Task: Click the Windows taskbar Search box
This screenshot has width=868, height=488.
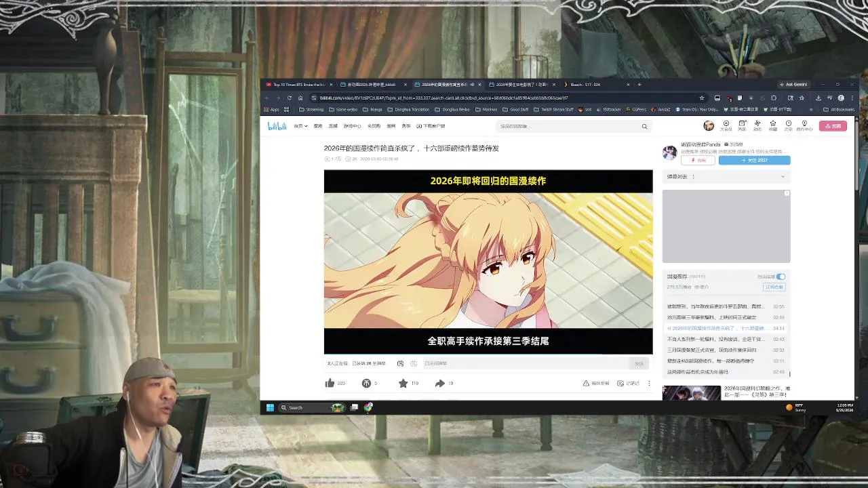Action: click(x=312, y=407)
